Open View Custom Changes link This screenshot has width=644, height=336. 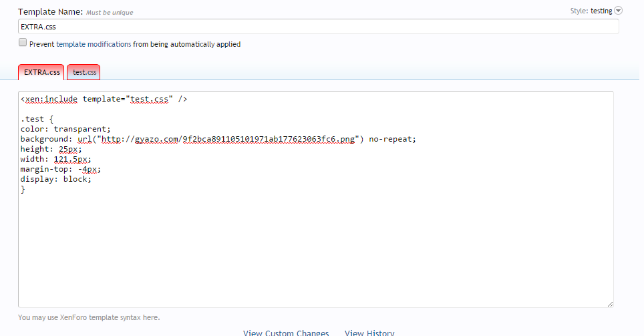click(286, 333)
